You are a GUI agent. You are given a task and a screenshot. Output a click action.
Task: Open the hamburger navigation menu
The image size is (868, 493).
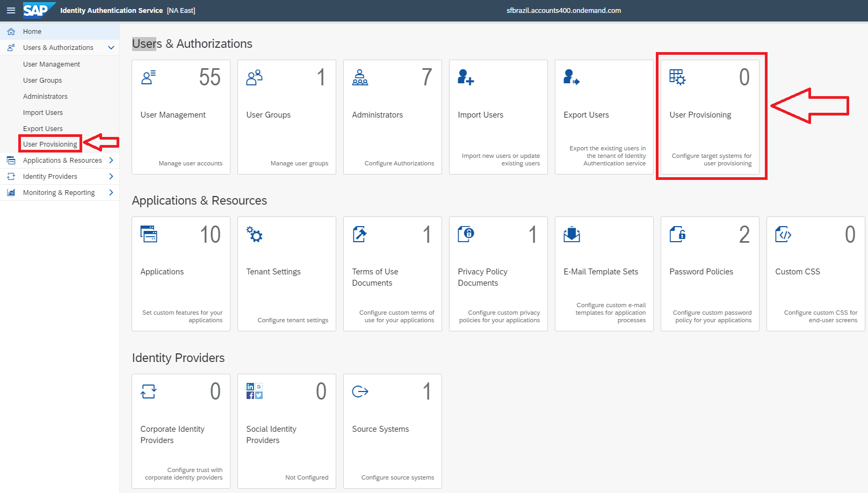(11, 10)
